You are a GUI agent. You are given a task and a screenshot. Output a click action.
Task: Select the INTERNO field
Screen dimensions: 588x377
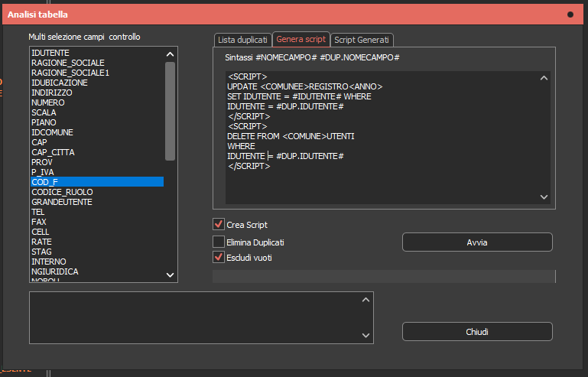pos(97,262)
